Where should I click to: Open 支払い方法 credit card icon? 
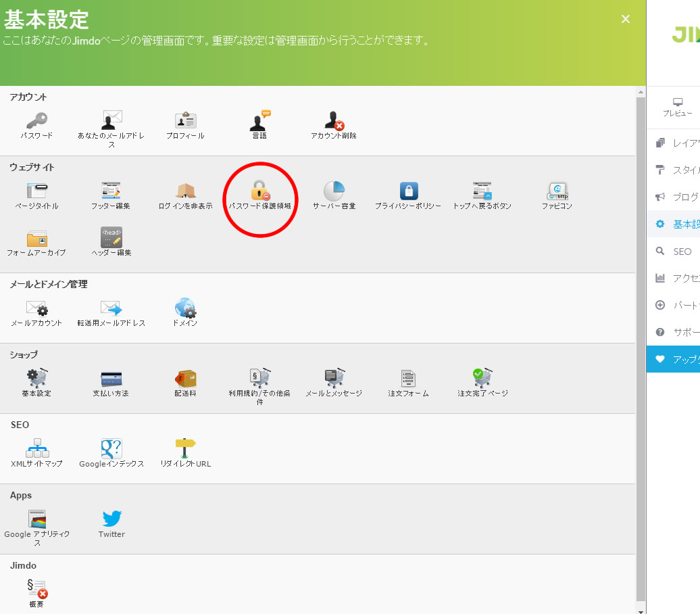111,379
